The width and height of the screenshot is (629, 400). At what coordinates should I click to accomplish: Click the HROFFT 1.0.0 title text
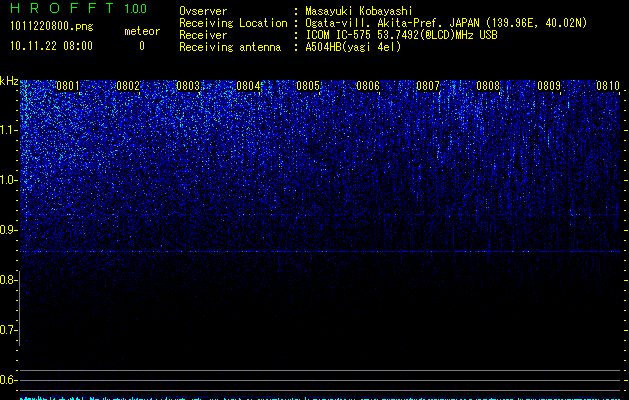coord(79,8)
